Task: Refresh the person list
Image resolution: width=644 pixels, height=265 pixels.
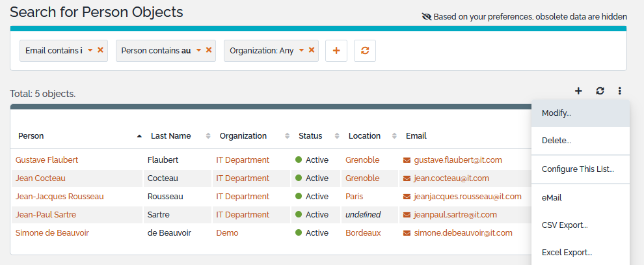Action: pyautogui.click(x=600, y=91)
